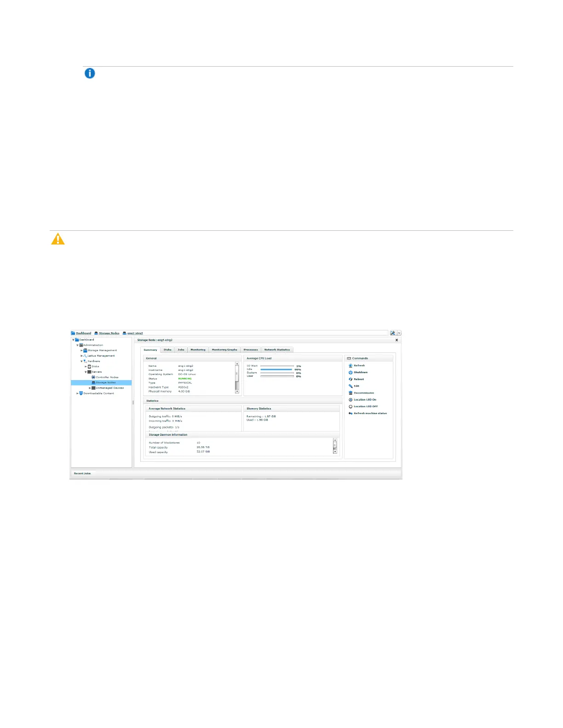Expand the Storage Management tree node
Screen dimensions: 563x728
pos(82,351)
